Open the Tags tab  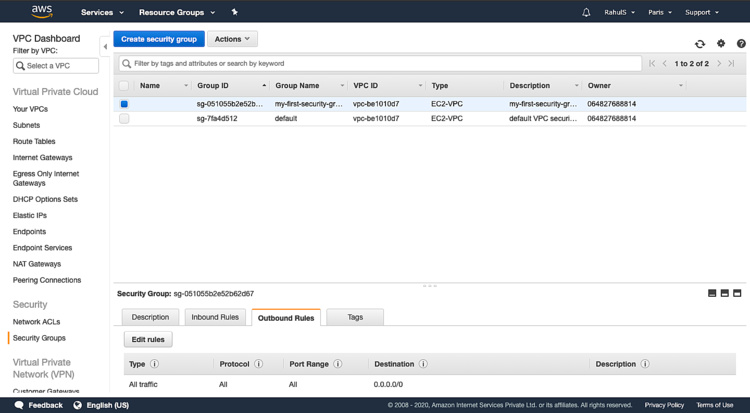(355, 317)
